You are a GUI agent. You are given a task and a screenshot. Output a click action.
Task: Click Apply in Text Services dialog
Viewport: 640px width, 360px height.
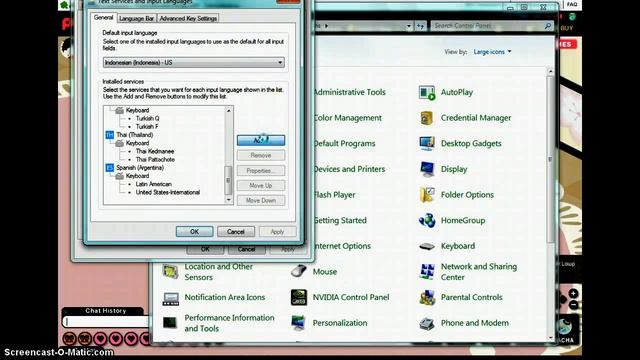(x=278, y=231)
